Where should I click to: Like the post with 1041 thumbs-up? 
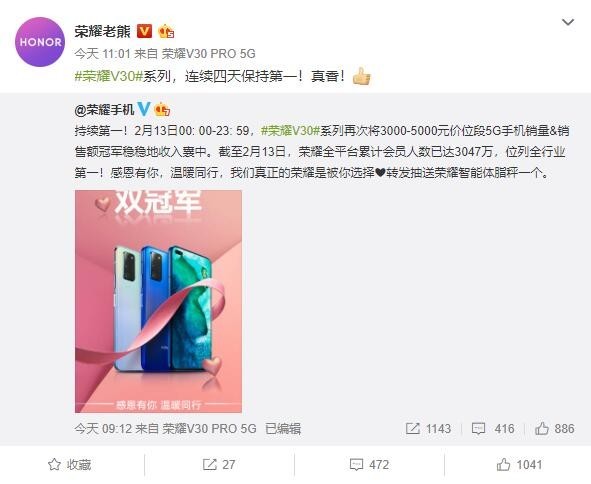[x=519, y=464]
